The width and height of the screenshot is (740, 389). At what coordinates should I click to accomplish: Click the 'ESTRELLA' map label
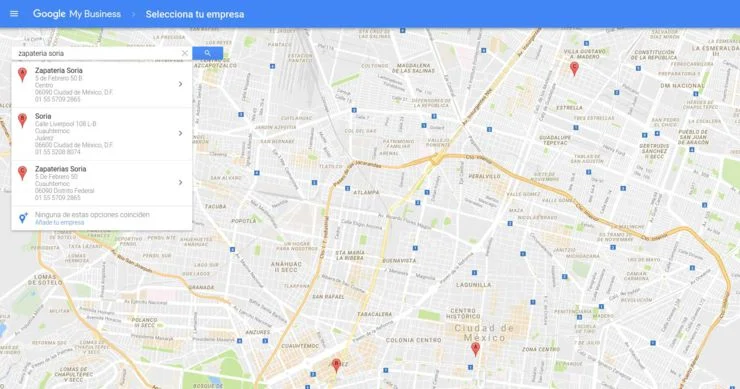click(x=569, y=108)
